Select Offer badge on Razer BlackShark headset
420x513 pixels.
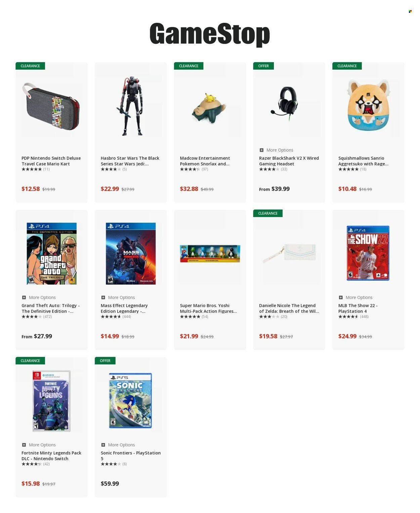[263, 66]
